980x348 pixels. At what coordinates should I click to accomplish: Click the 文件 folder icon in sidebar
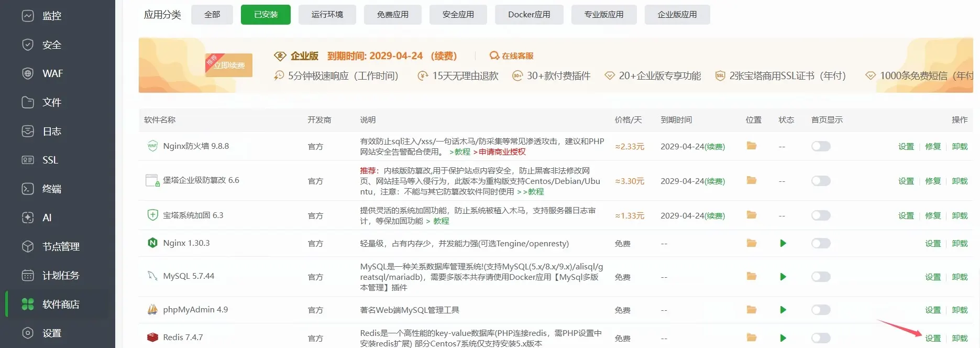(x=28, y=102)
